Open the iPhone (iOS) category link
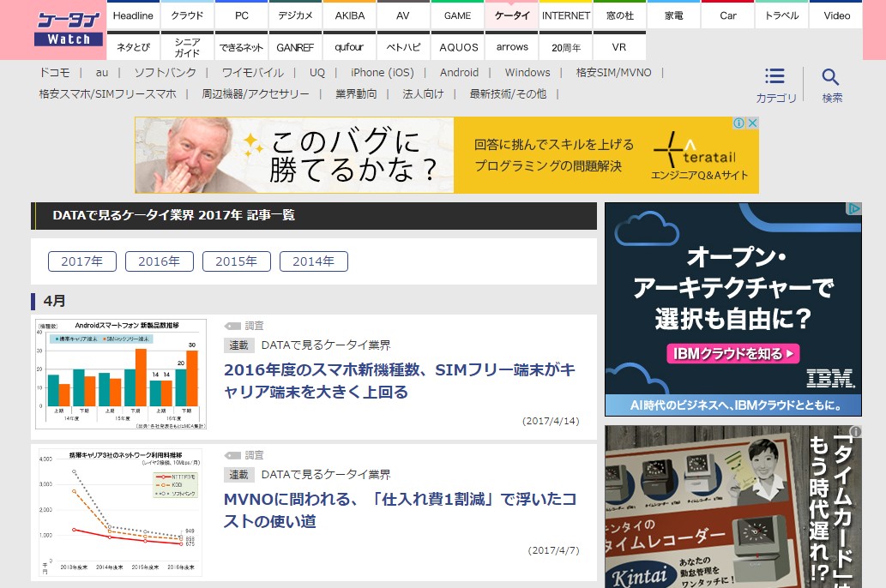This screenshot has width=886, height=588. pos(383,72)
